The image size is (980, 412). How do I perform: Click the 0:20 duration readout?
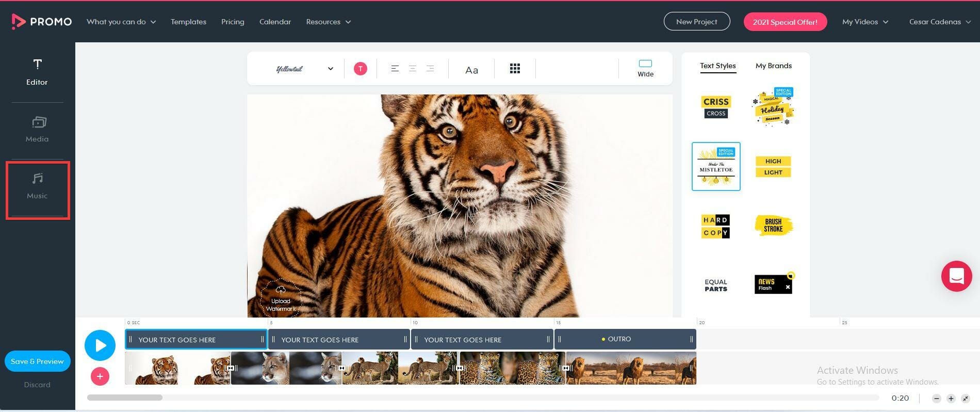[900, 398]
